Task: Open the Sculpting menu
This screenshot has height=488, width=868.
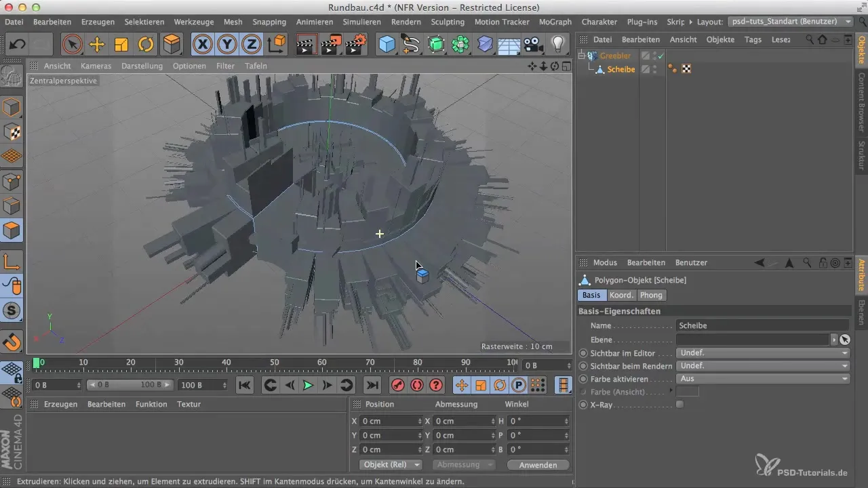Action: (448, 22)
